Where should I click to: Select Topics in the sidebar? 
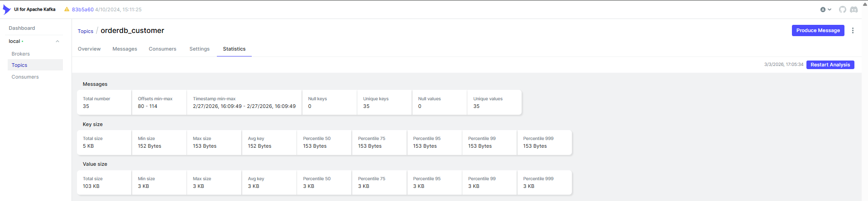[19, 65]
